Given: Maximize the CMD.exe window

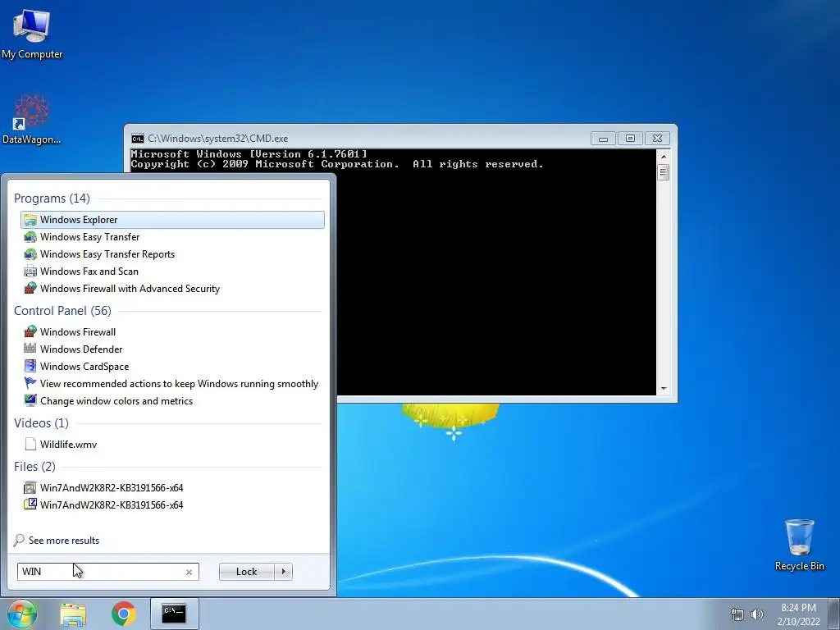Looking at the screenshot, I should coord(631,139).
